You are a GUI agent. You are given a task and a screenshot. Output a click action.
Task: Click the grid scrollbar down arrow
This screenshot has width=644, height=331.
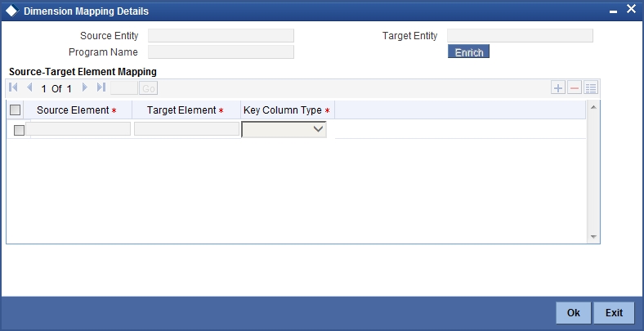(593, 236)
